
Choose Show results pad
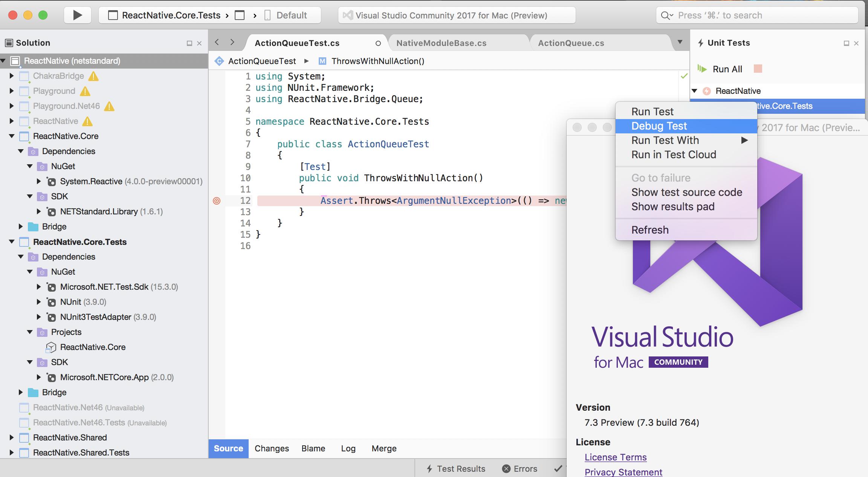coord(686,206)
